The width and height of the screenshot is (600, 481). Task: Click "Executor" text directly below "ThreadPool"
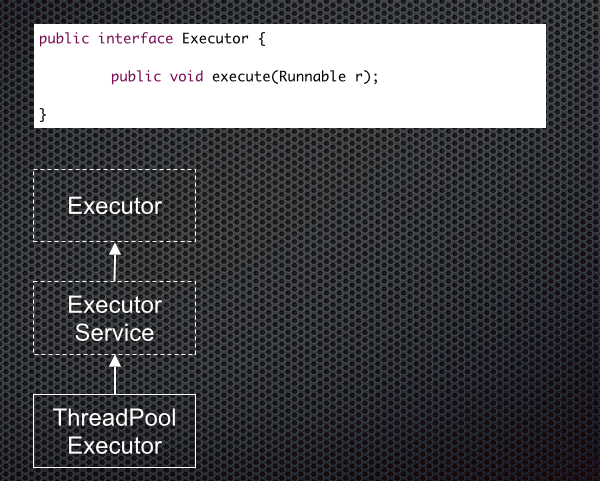115,445
